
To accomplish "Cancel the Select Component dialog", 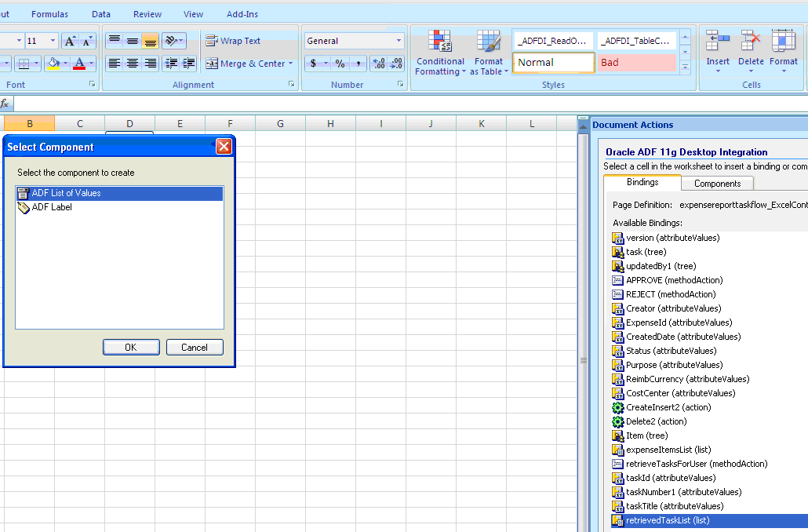I will pos(195,348).
